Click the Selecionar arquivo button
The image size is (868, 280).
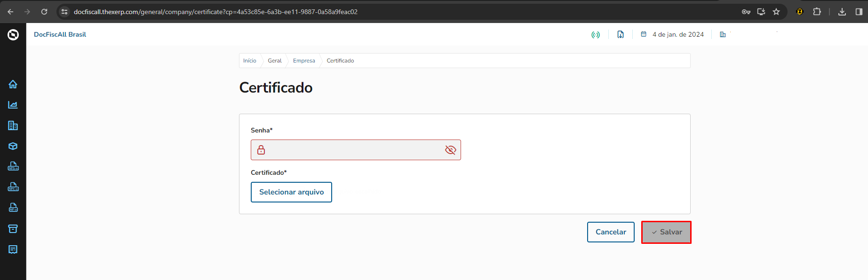pyautogui.click(x=291, y=192)
